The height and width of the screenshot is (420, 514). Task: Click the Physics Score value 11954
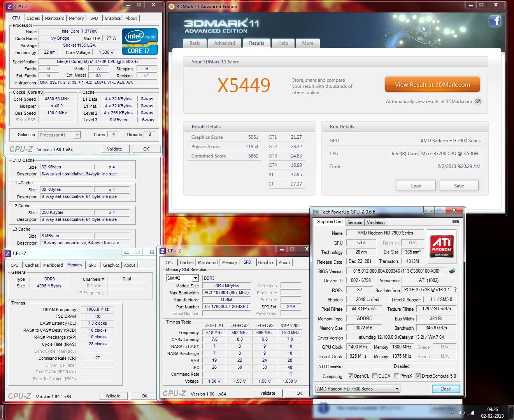pos(252,147)
